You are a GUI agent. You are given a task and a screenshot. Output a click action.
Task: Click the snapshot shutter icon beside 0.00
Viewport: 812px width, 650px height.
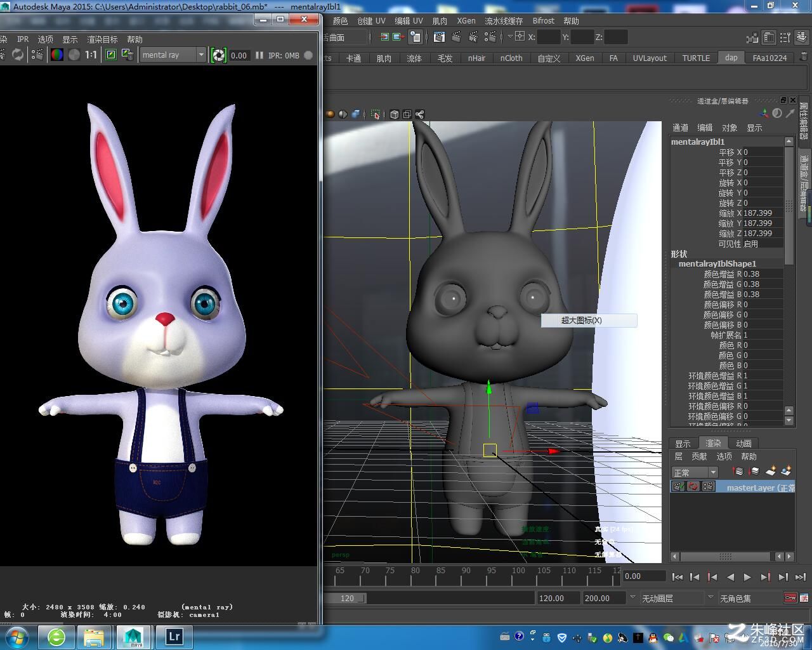pyautogui.click(x=219, y=55)
